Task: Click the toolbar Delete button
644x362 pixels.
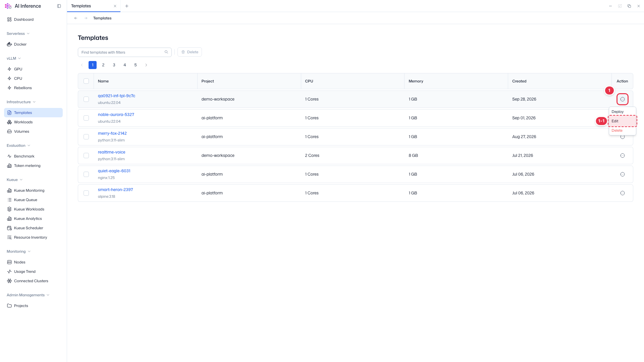Action: (x=190, y=52)
